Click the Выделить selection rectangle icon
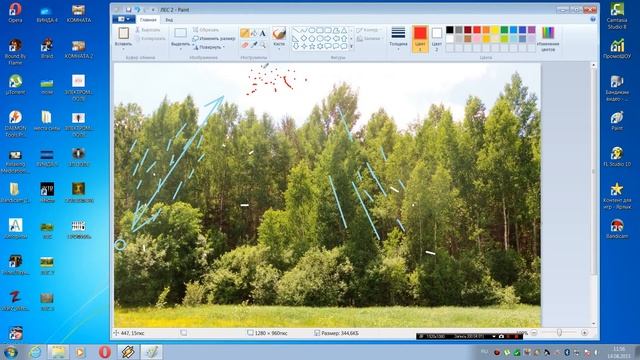The width and height of the screenshot is (640, 360). click(x=180, y=33)
